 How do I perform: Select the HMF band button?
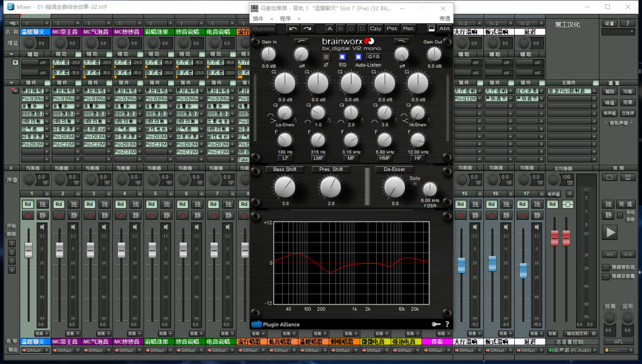click(384, 159)
